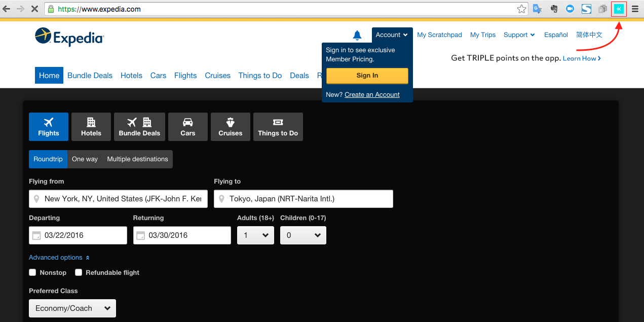Open the Bundle Deals search tab
This screenshot has height=322, width=644.
pyautogui.click(x=139, y=127)
